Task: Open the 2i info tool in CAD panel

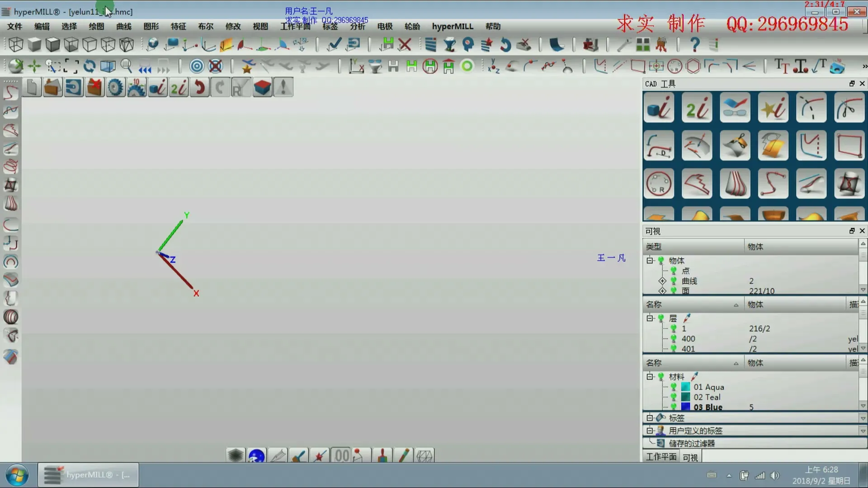Action: click(x=697, y=108)
